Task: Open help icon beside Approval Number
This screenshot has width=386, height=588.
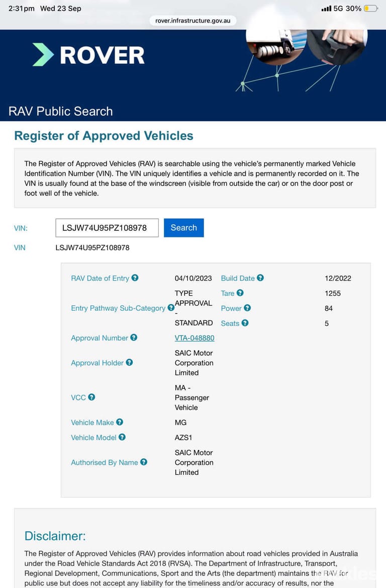Action: coord(134,338)
